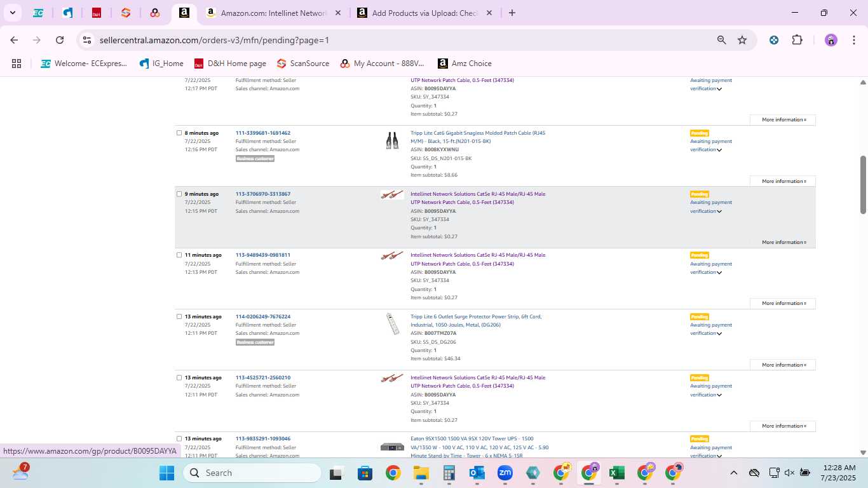The width and height of the screenshot is (868, 488).
Task: Open the Welcome- ECExpres bookmark
Action: [84, 64]
